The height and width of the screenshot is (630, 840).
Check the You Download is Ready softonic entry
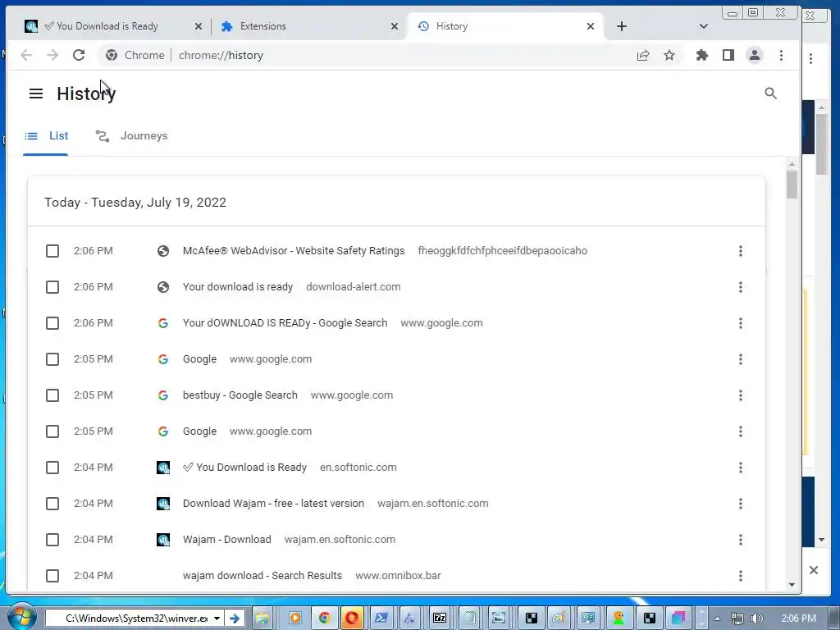[x=52, y=468]
